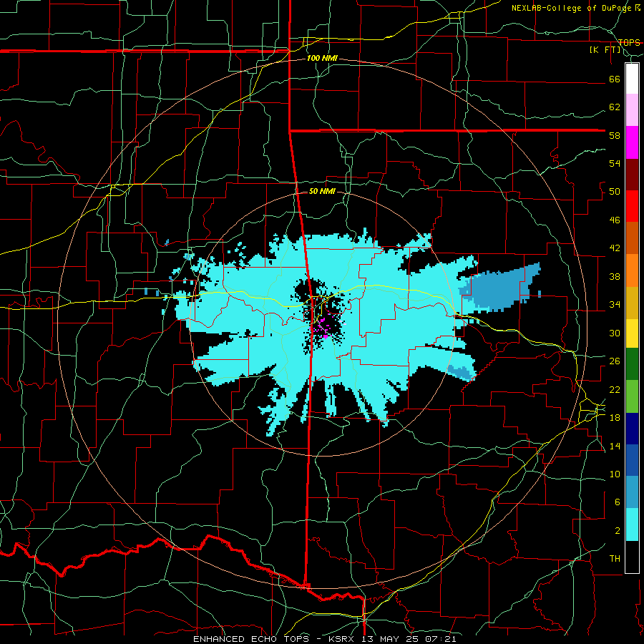The image size is (644, 644).
Task: Click the 34 scale label
Action: 615,304
